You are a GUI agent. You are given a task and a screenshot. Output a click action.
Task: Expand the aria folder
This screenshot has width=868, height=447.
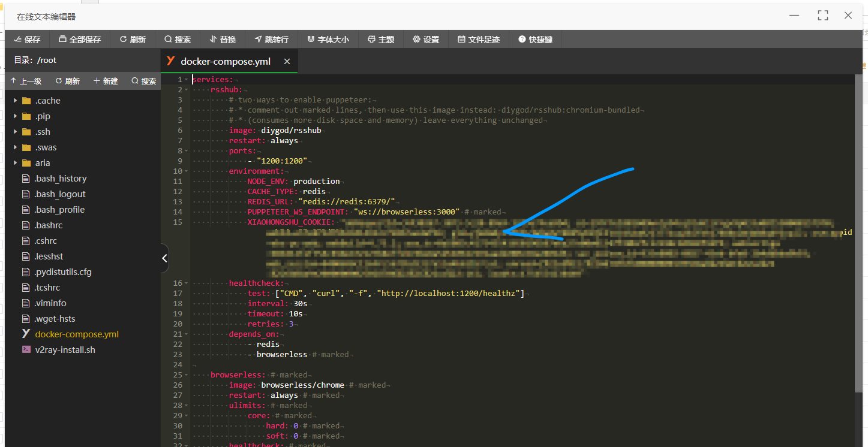(15, 163)
